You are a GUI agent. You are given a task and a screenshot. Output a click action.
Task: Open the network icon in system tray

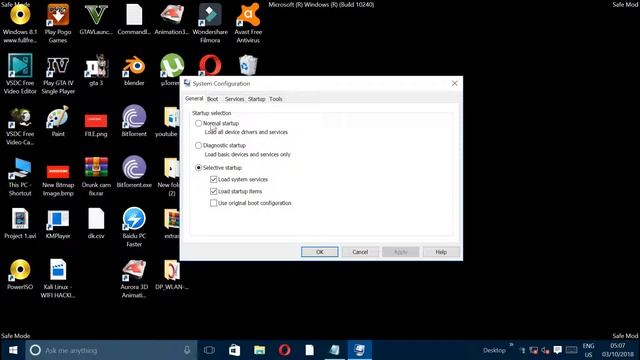tap(533, 350)
